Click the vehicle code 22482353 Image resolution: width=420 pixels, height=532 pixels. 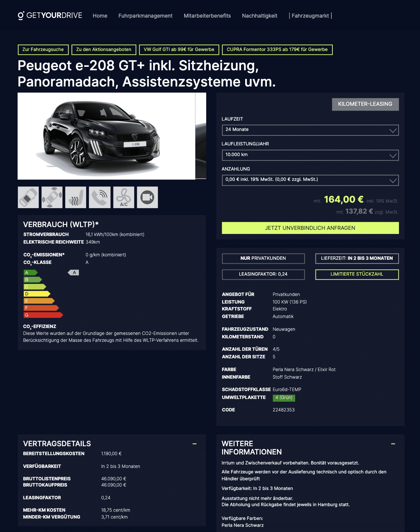(x=284, y=410)
